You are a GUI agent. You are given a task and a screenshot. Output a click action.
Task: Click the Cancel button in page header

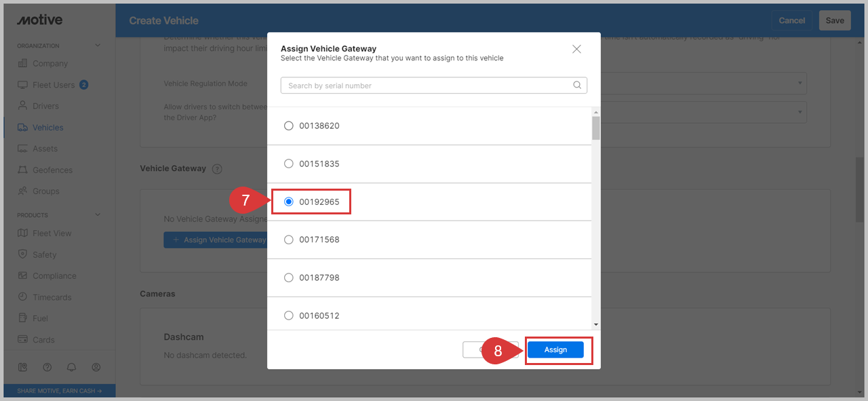tap(791, 20)
